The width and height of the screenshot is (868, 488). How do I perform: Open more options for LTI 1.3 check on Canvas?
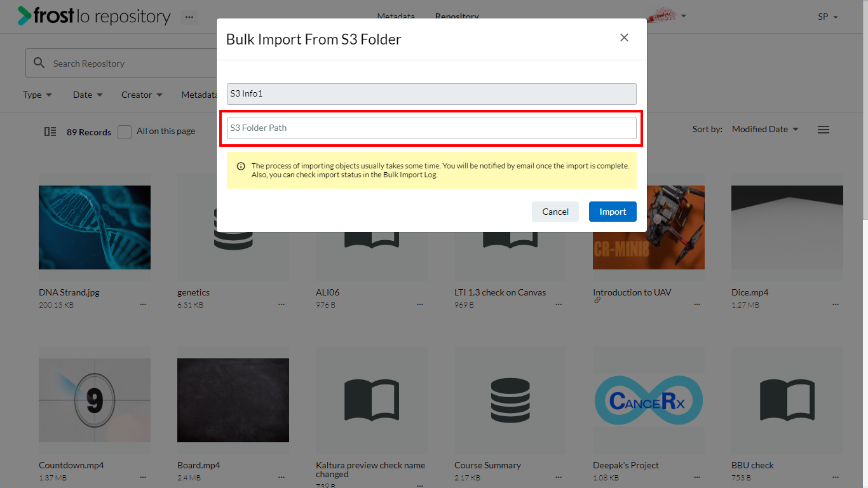(559, 304)
